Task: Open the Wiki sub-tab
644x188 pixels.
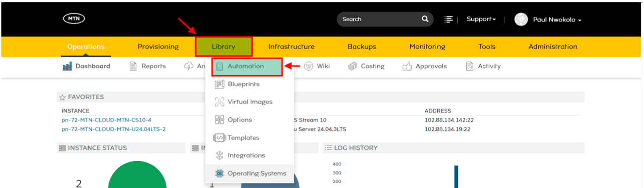Action: [317, 66]
